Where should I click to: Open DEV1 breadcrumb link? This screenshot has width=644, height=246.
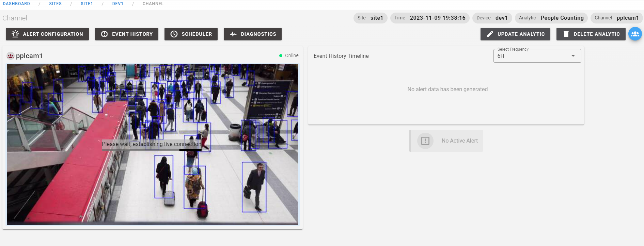[x=117, y=4]
